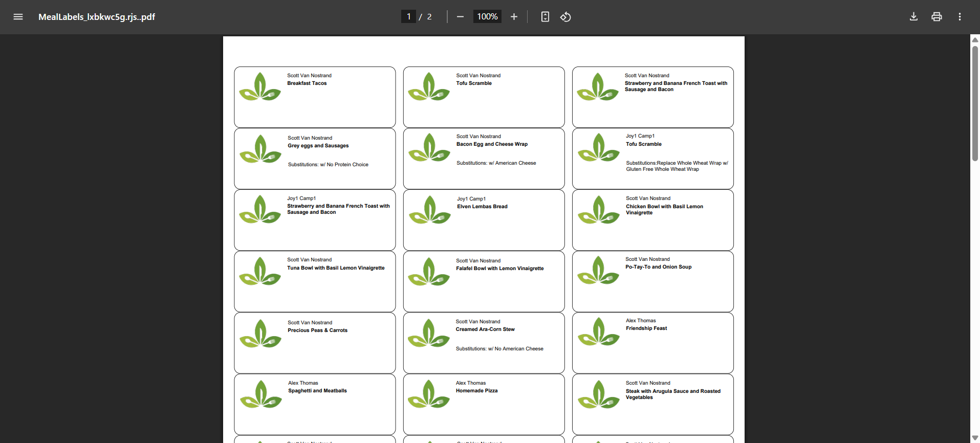The image size is (980, 443).
Task: Click 'Chicken Bowl with Basil Lemon Vinaigrette' text
Action: click(x=664, y=210)
